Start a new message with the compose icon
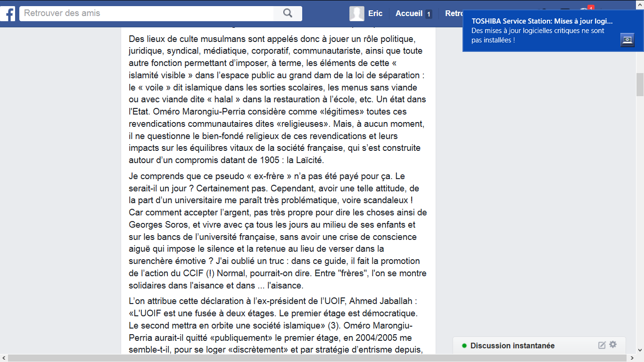The height and width of the screenshot is (362, 644). tap(602, 345)
